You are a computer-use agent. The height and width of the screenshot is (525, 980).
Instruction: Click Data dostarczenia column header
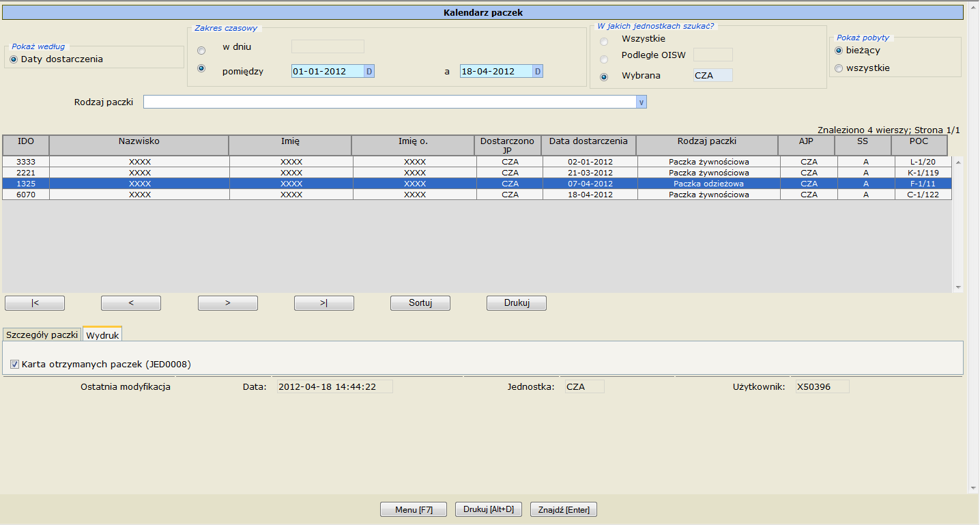click(588, 145)
